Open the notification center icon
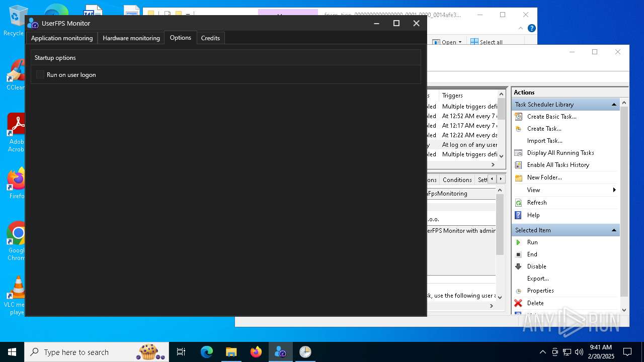Viewport: 644px width, 362px height. tap(627, 352)
